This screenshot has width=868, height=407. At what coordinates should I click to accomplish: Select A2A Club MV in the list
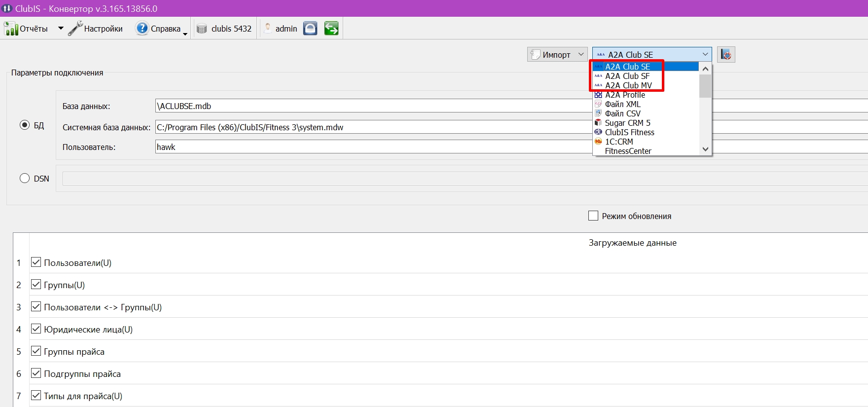[646, 85]
